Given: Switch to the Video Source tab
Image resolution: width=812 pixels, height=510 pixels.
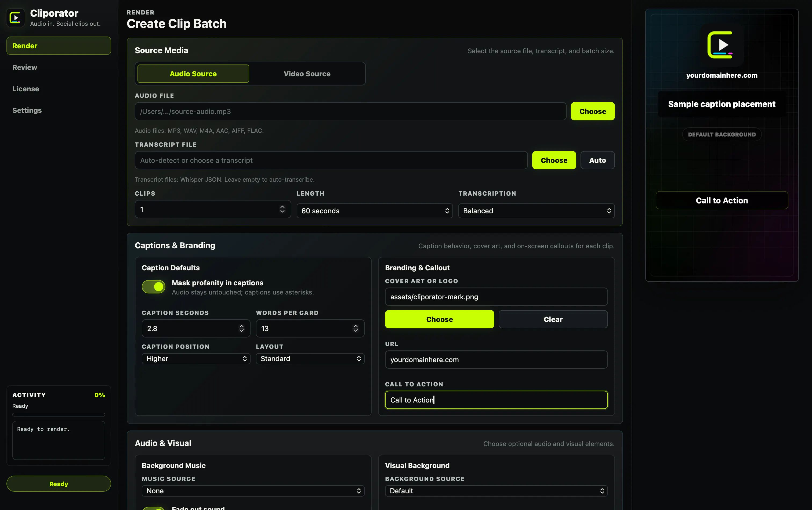Looking at the screenshot, I should click(x=307, y=74).
